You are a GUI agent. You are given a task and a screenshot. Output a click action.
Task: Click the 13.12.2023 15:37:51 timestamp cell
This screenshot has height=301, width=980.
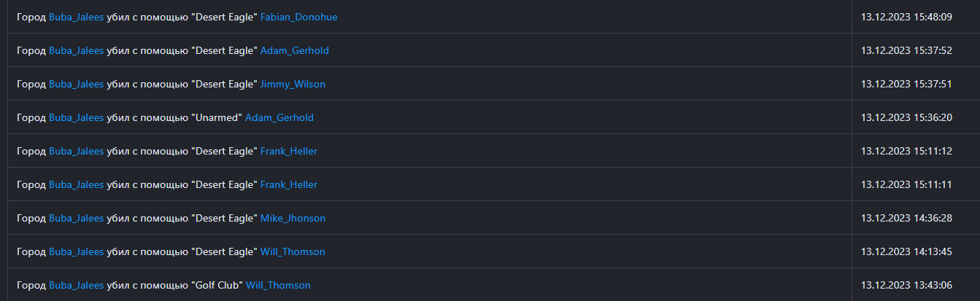906,84
